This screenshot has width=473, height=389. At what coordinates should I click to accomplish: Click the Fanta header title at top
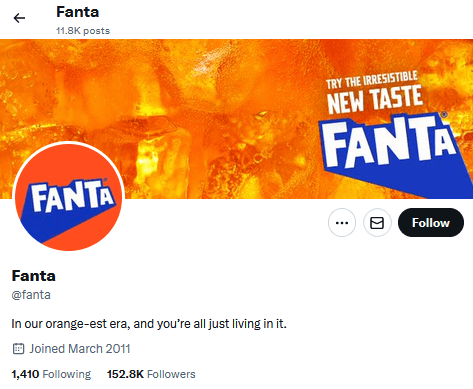pyautogui.click(x=78, y=12)
